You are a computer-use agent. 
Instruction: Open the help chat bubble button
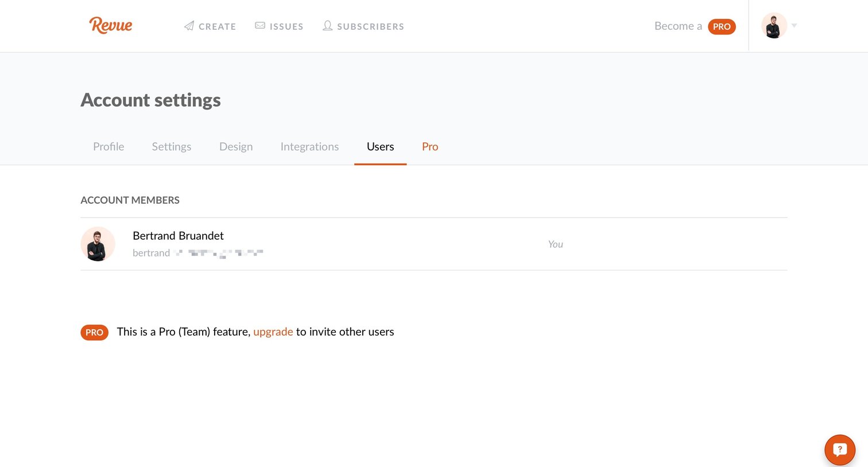(840, 450)
